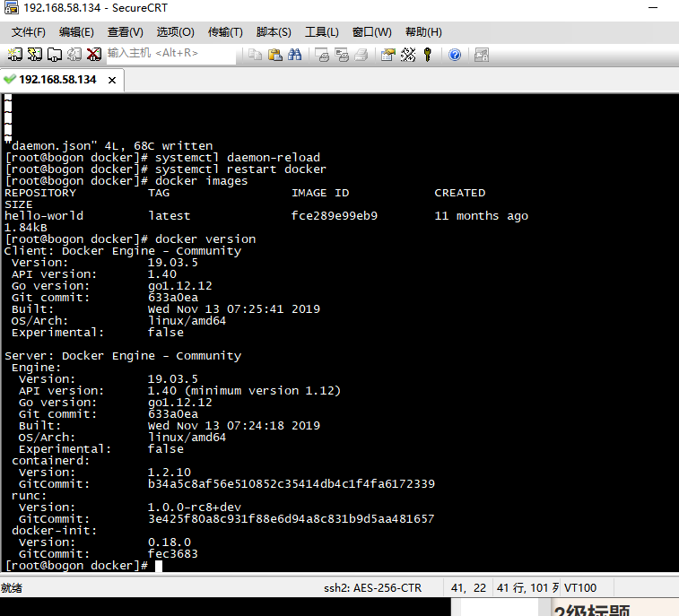Click 'hello-world' repository name
Viewport: 679px width, 616px height.
tap(44, 215)
